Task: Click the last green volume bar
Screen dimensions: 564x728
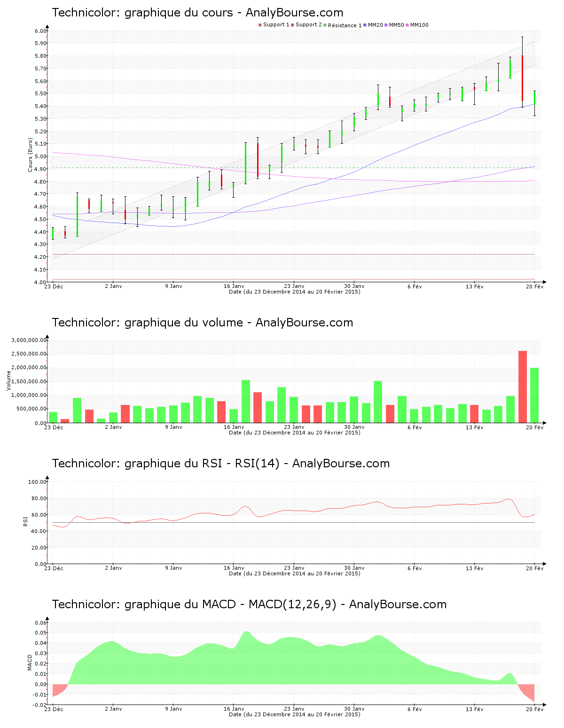Action: point(534,395)
